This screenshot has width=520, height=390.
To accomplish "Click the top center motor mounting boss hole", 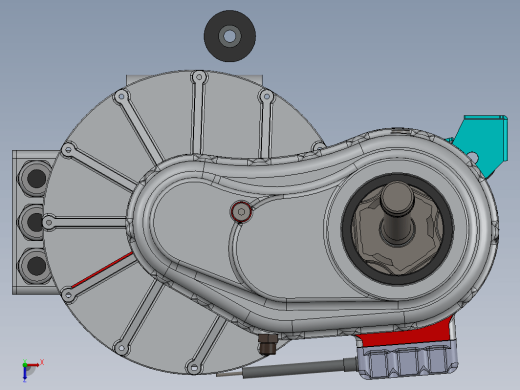I will point(199,77).
